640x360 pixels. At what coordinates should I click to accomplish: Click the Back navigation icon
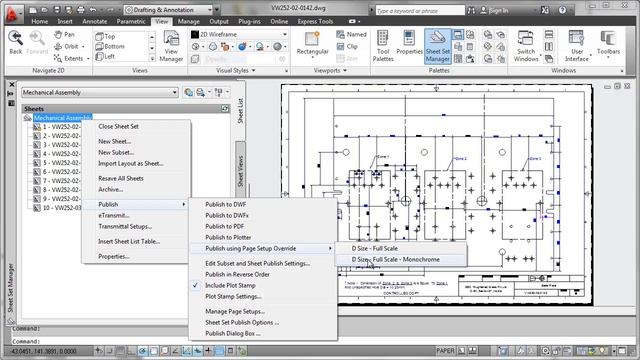coord(16,42)
